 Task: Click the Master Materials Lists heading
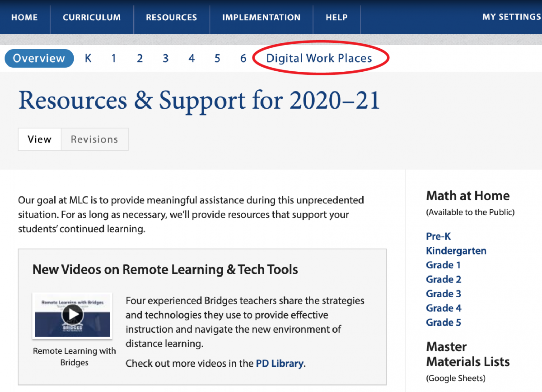pos(468,354)
